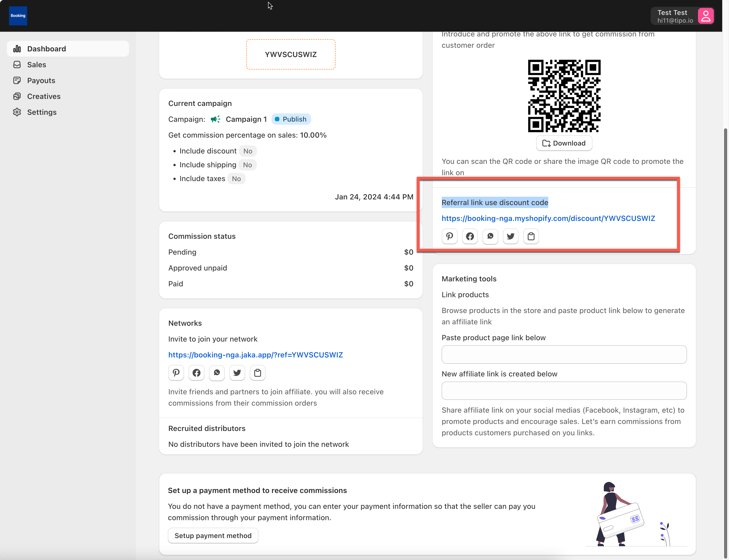
Task: Copy referral discount link to clipboard
Action: tap(531, 236)
